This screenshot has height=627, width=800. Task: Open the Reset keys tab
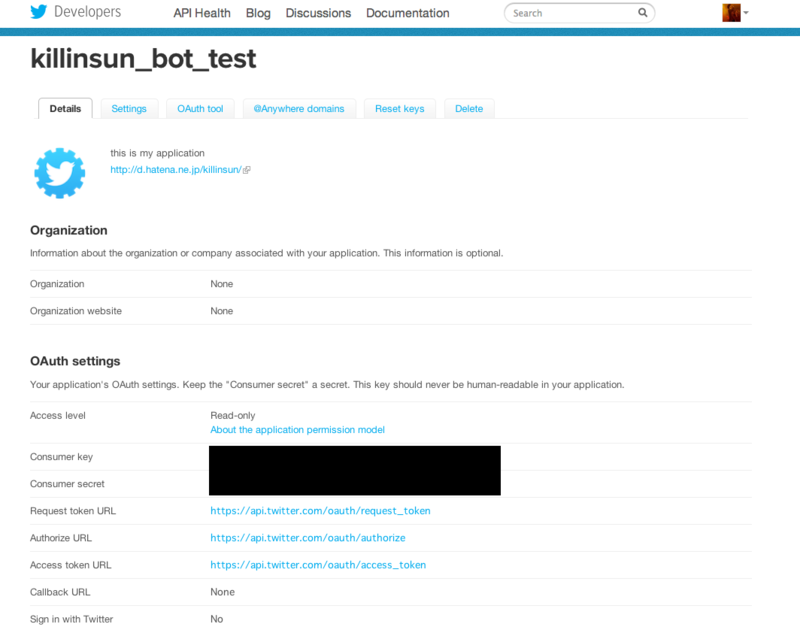click(x=399, y=109)
